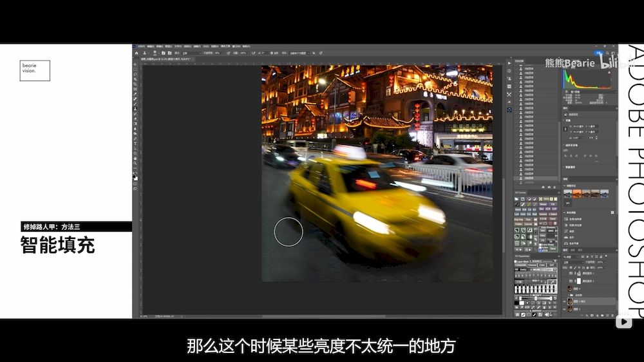The width and height of the screenshot is (644, 362).
Task: Click the Home icon in options bar
Action: [137, 53]
